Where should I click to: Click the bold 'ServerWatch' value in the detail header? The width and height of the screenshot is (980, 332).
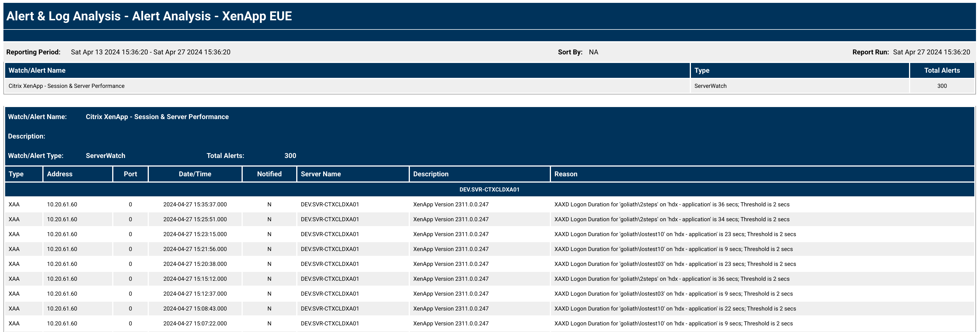pyautogui.click(x=105, y=155)
